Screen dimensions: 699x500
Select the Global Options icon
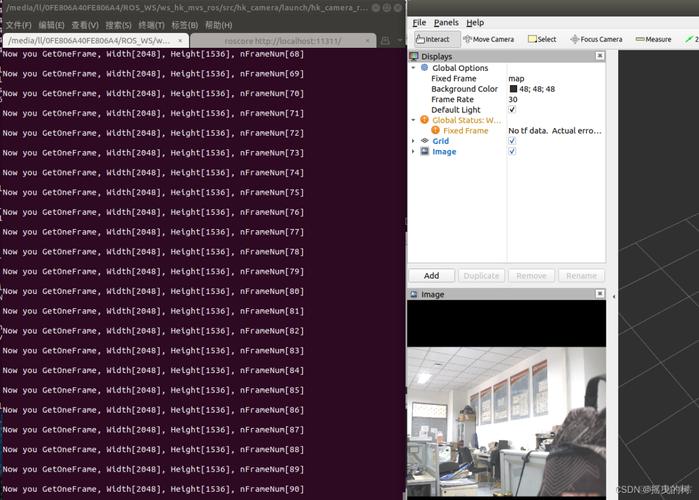[424, 68]
